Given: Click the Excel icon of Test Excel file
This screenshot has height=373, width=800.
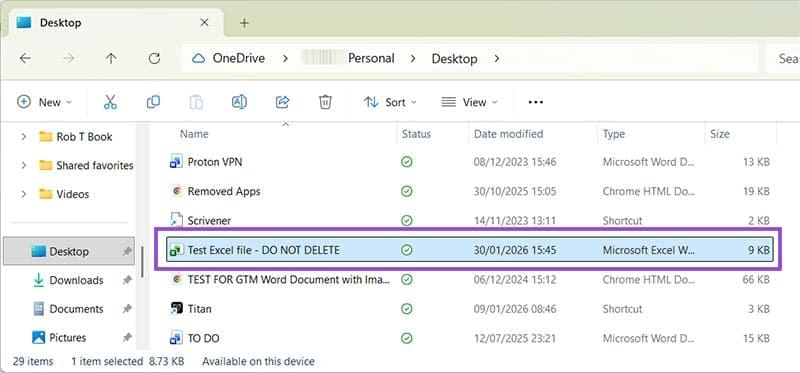Looking at the screenshot, I should (x=176, y=250).
